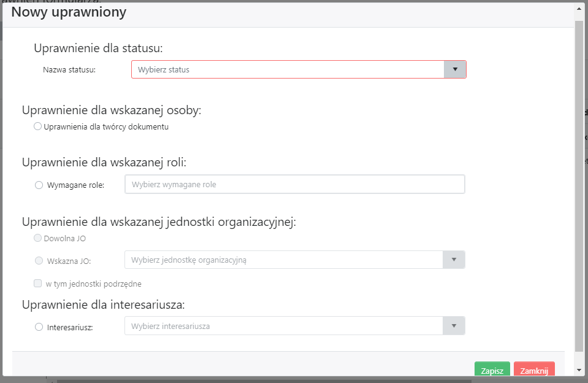Focus the Wybierz wymagane role input
The width and height of the screenshot is (588, 383).
coord(294,184)
